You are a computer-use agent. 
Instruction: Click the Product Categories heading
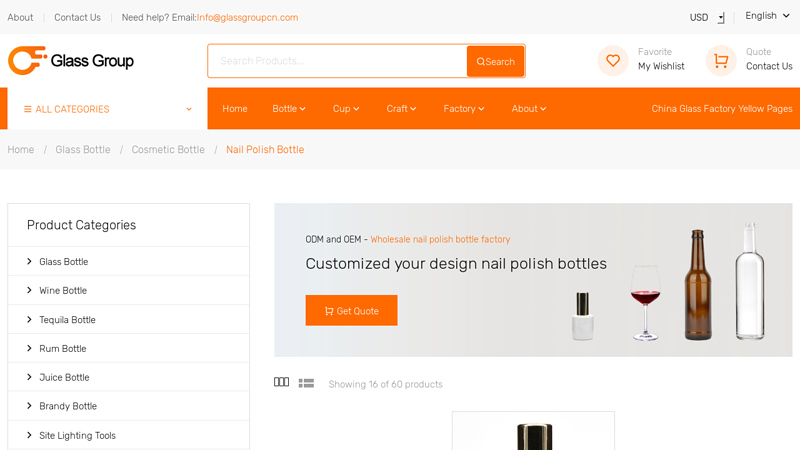[82, 225]
